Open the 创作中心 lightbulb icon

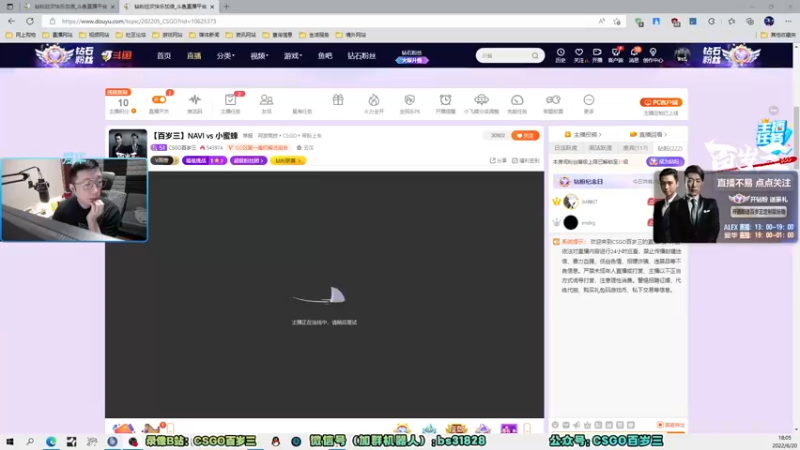[653, 55]
